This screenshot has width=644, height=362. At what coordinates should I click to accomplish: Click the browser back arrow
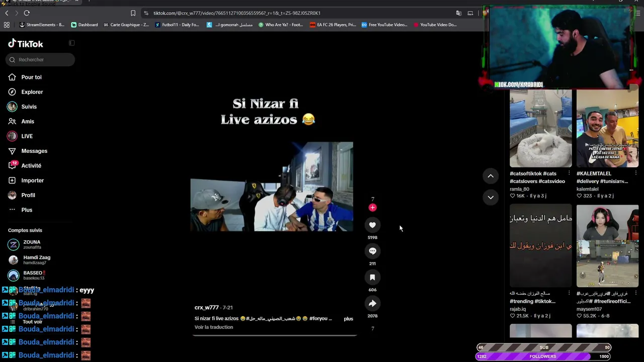pos(7,13)
